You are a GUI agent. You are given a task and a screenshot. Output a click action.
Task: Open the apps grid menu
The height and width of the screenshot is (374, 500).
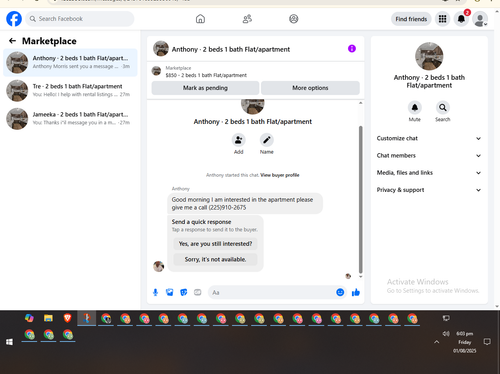pyautogui.click(x=442, y=19)
